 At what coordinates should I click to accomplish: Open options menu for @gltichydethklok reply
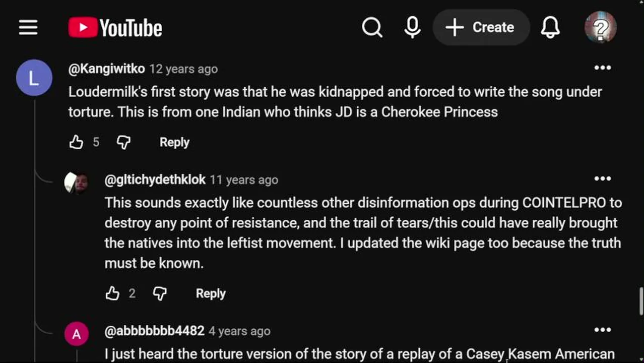[603, 178]
